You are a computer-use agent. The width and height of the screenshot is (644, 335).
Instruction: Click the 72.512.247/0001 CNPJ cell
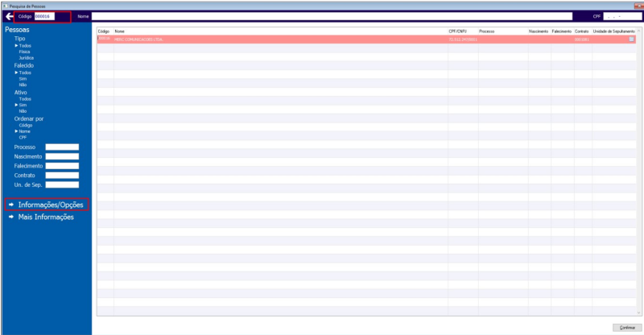point(463,39)
